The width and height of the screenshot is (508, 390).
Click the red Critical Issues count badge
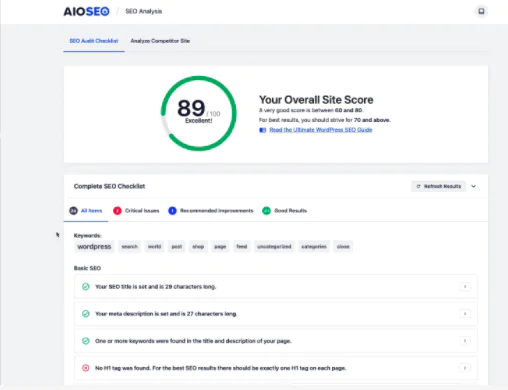click(x=117, y=211)
